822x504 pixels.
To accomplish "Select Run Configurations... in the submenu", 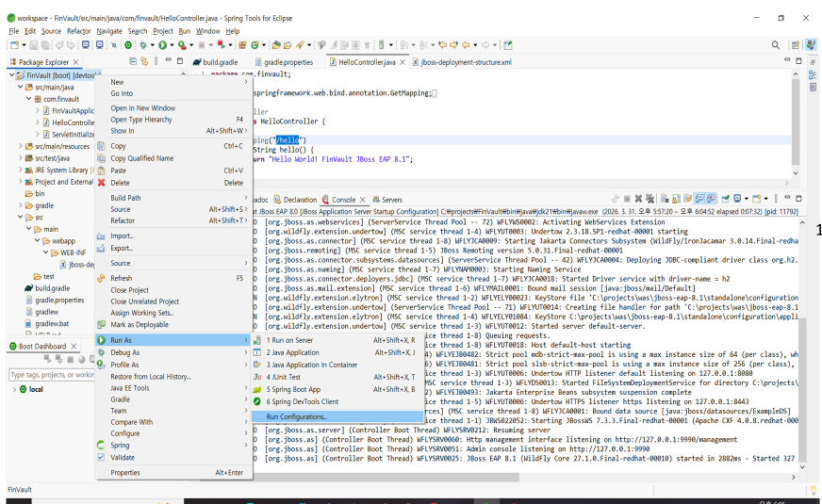I will click(x=337, y=416).
